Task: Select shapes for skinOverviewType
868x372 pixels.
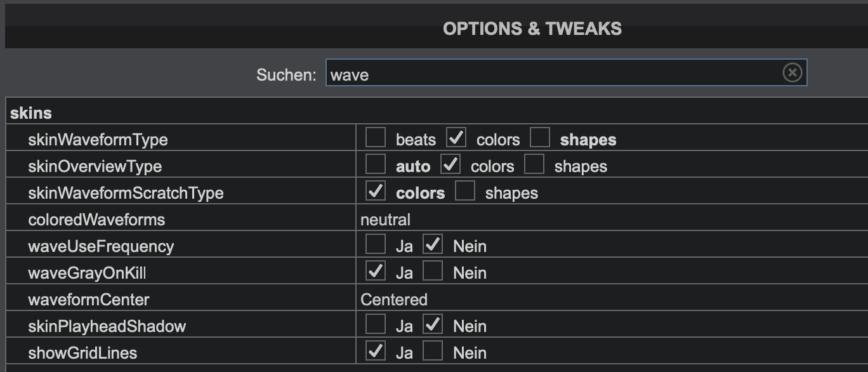Action: point(534,164)
